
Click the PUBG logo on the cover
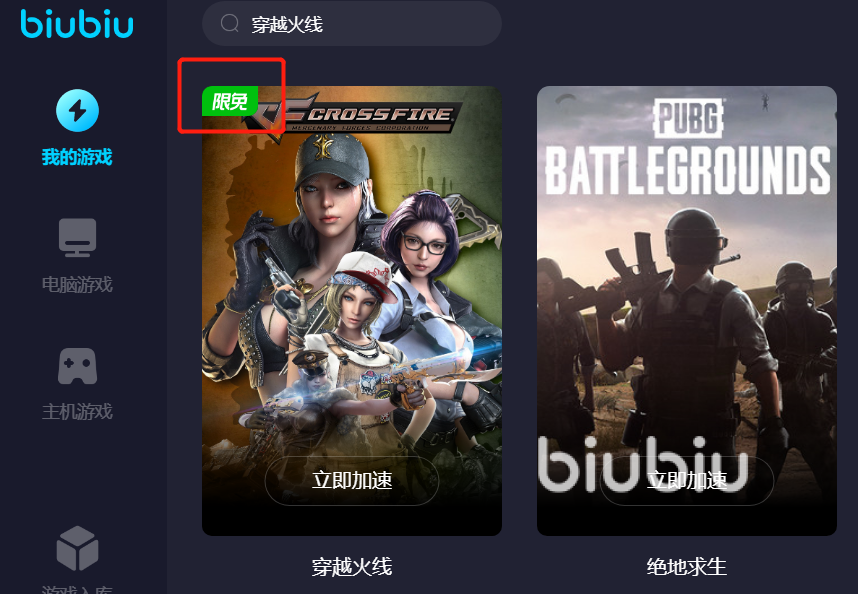tap(689, 118)
